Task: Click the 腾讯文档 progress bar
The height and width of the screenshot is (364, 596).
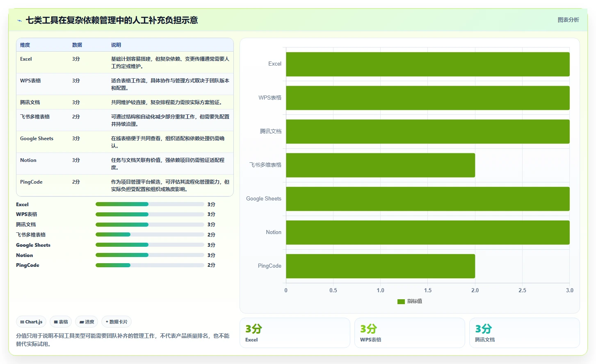Action: pos(150,225)
